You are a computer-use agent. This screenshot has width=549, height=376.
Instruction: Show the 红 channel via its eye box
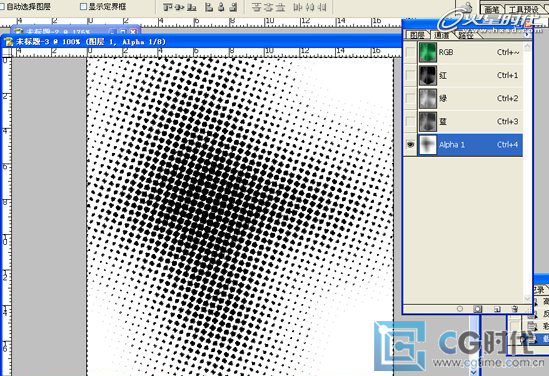point(410,75)
